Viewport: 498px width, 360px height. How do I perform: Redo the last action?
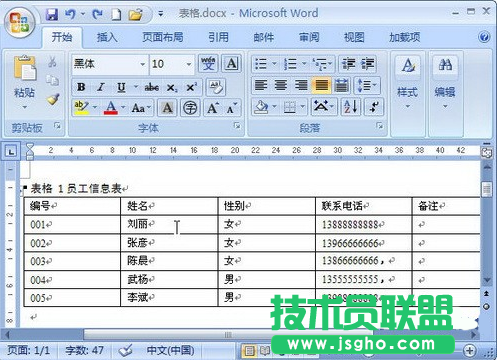(x=97, y=14)
